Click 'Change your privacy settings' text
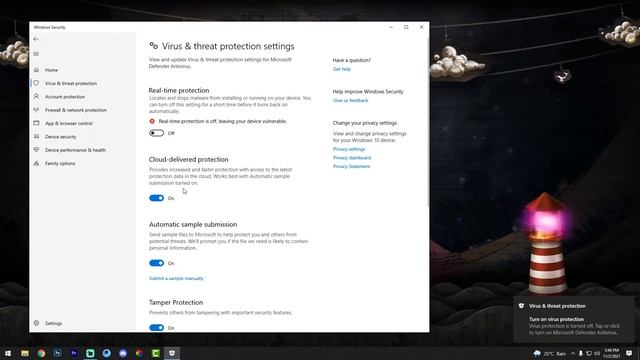Viewport: 640px width, 360px height. tap(364, 123)
